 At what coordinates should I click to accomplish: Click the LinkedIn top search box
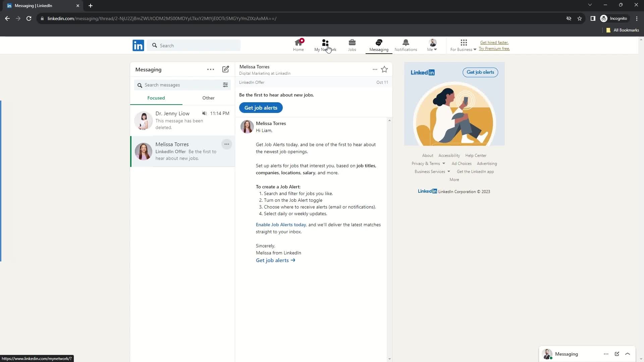click(194, 45)
